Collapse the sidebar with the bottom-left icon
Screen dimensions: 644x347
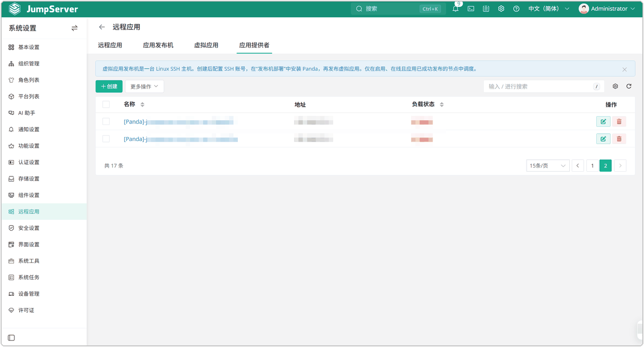tap(11, 338)
